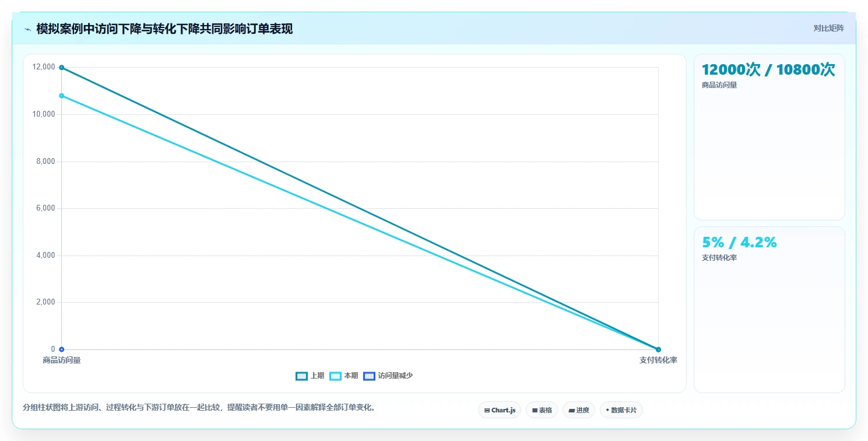Click the 商品访问量 card caption
The width and height of the screenshot is (868, 441).
pos(719,85)
